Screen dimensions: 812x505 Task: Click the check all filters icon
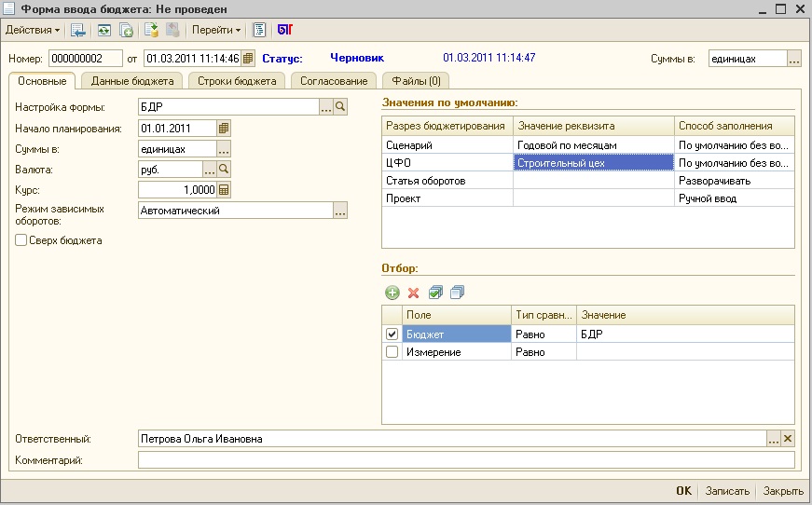(435, 293)
